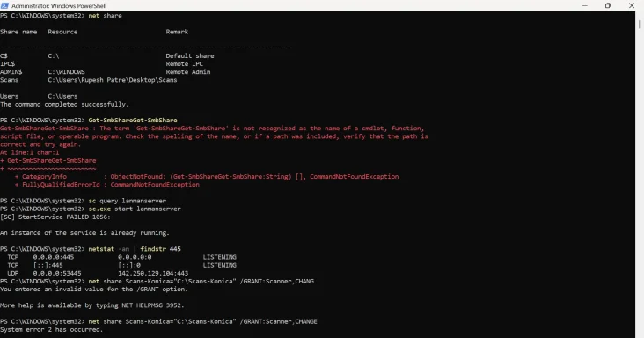The image size is (644, 338).
Task: Maximize the PowerShell window
Action: [608, 5]
